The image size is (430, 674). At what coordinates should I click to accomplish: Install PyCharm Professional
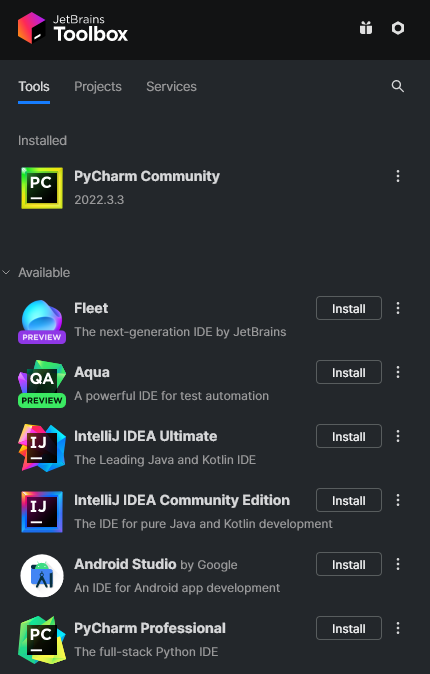pos(349,628)
